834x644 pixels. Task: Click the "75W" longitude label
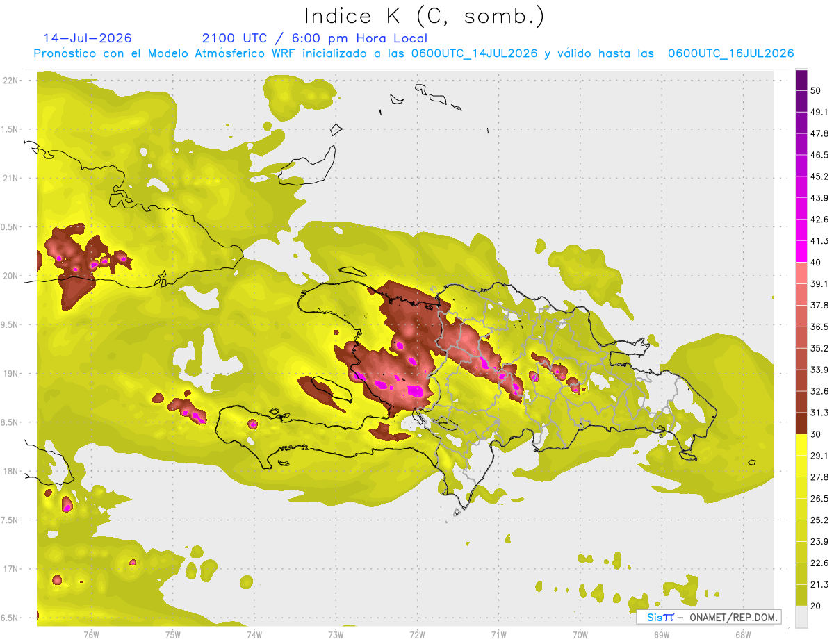pyautogui.click(x=172, y=635)
